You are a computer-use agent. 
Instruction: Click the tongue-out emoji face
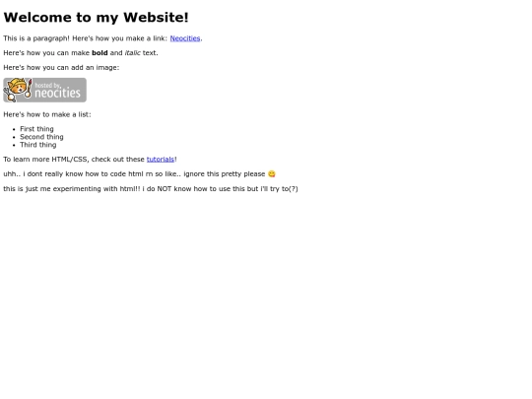[x=272, y=174]
